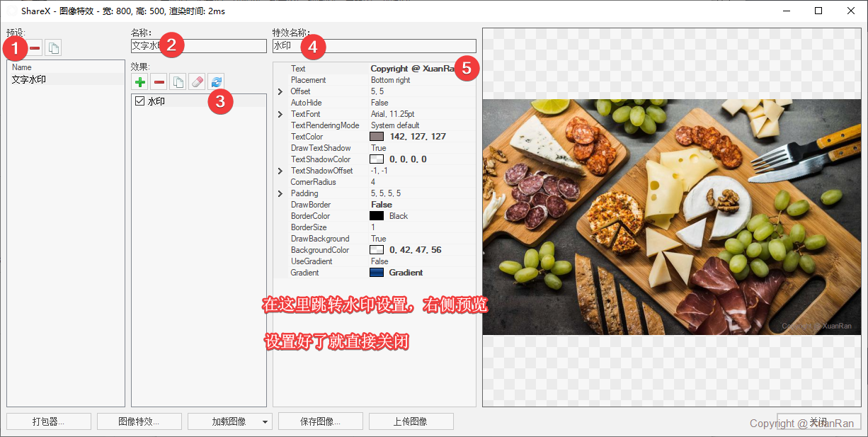Screen dimensions: 868x437
Task: Expand the TextFont property
Action: click(280, 114)
